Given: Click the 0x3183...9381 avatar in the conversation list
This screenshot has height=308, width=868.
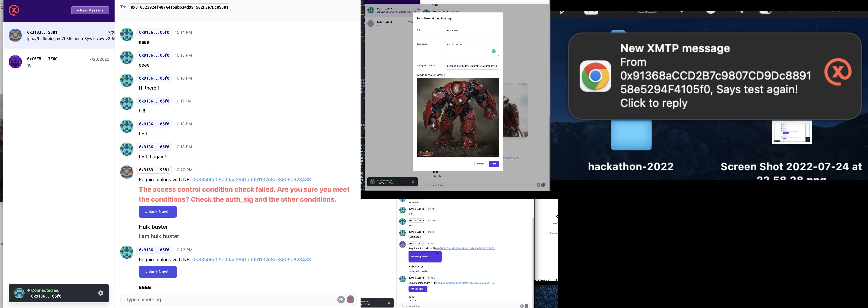Looking at the screenshot, I should (x=15, y=35).
